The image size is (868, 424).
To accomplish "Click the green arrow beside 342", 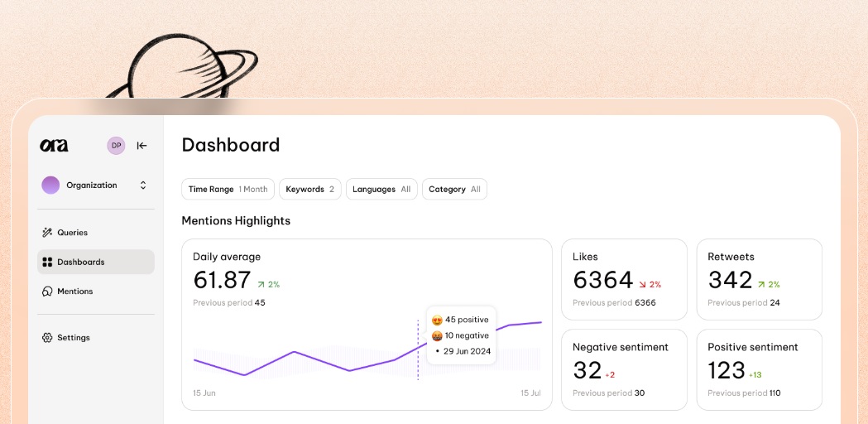I will point(761,284).
